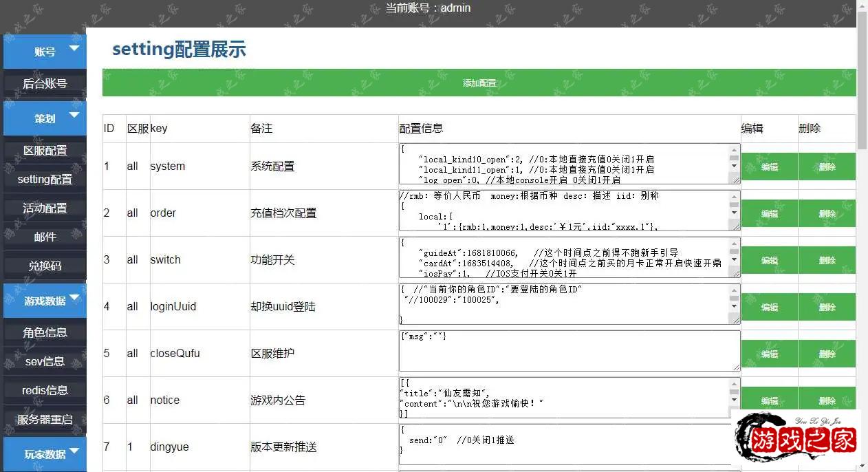This screenshot has width=868, height=472.
Task: Select the setting配置 menu item
Action: [44, 179]
